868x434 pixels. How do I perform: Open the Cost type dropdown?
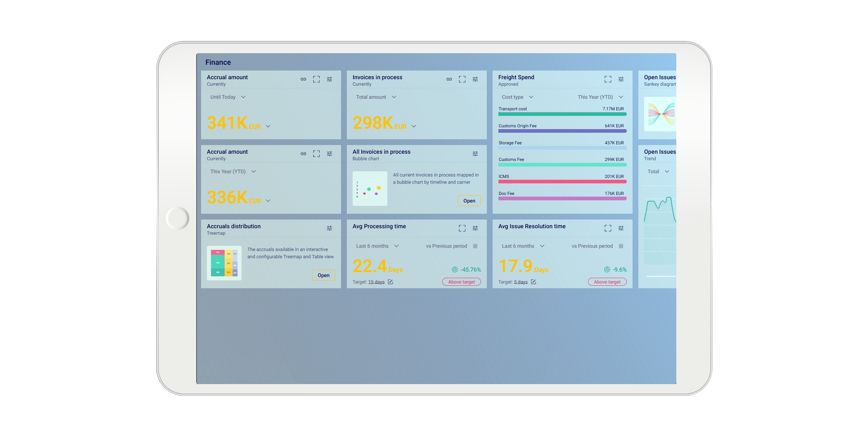tap(517, 97)
